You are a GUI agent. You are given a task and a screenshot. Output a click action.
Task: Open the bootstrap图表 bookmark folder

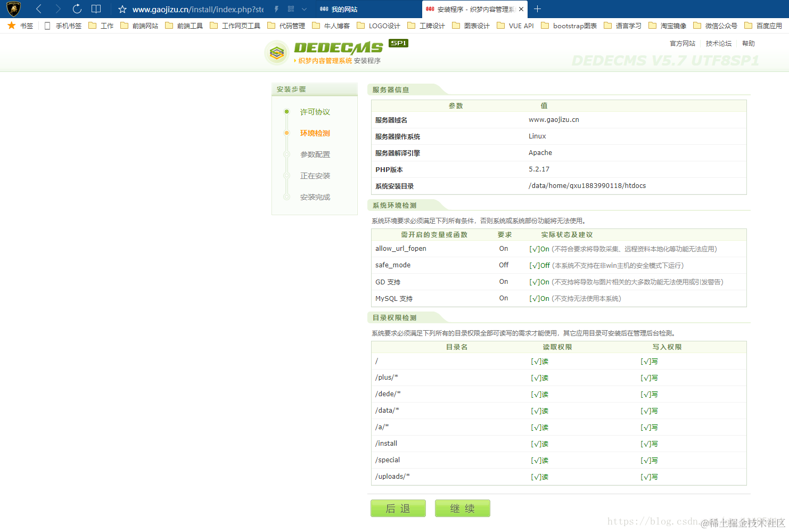click(569, 26)
